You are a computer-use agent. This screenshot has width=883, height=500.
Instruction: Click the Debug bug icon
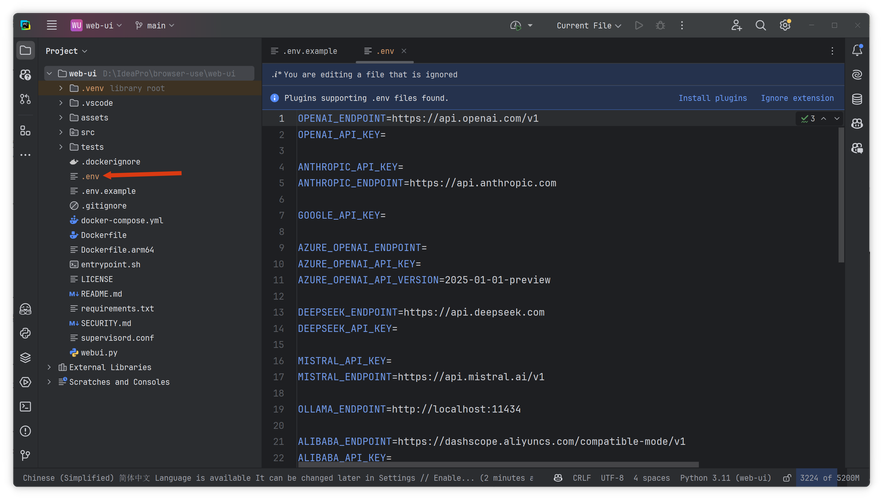pyautogui.click(x=661, y=25)
